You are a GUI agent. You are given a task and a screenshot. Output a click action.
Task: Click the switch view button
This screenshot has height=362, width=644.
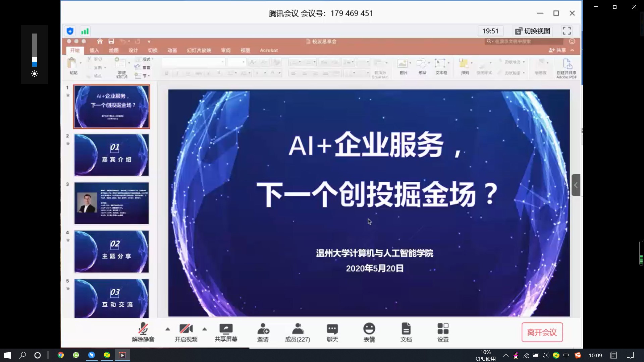[x=533, y=31]
